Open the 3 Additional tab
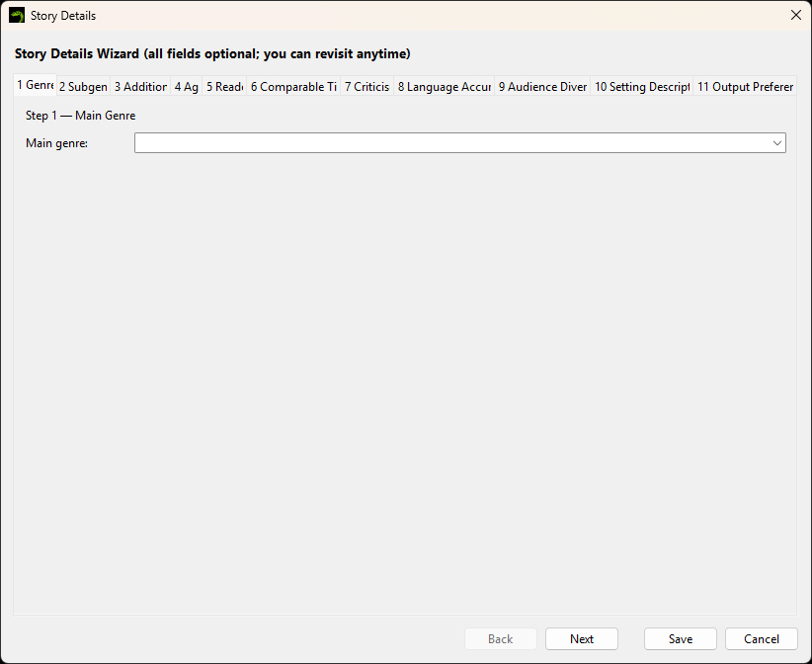The height and width of the screenshot is (664, 812). click(x=139, y=86)
